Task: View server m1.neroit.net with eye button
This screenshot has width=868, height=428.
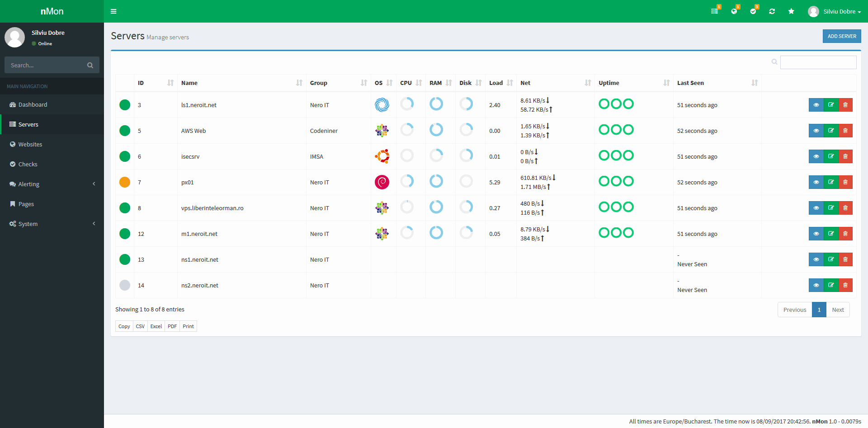Action: tap(816, 234)
